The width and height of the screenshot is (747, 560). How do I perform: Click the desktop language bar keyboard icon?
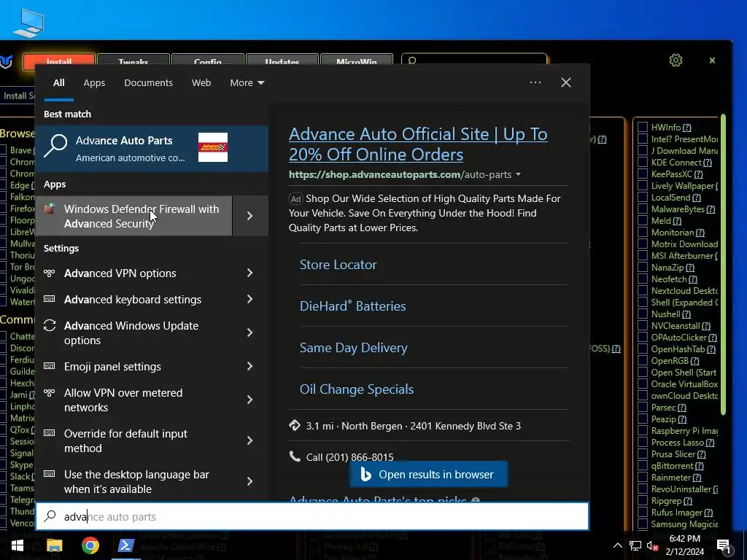(50, 474)
